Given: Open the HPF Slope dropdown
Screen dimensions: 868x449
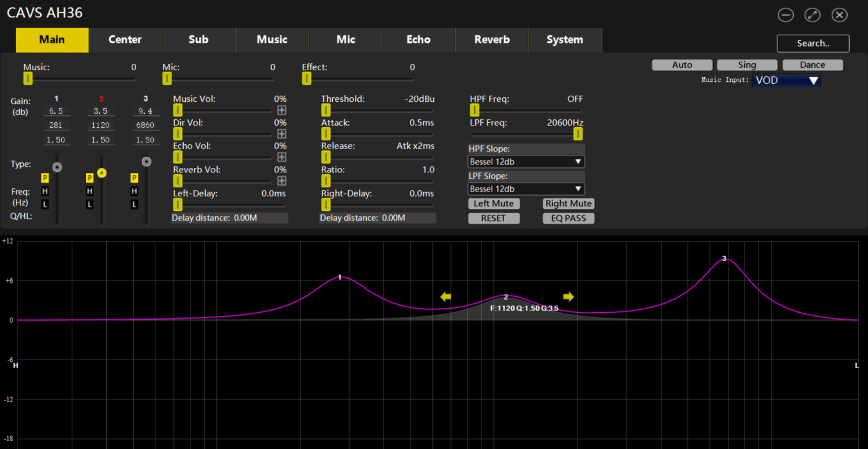Looking at the screenshot, I should 526,162.
